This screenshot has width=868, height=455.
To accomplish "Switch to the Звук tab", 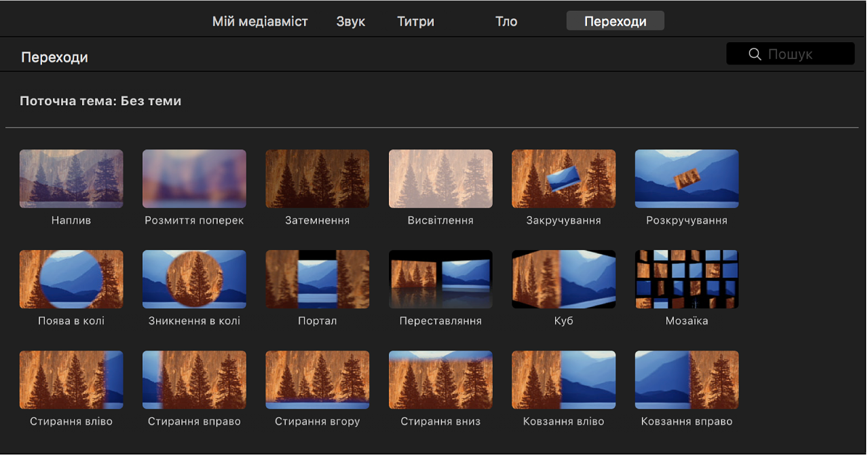I will coord(350,22).
